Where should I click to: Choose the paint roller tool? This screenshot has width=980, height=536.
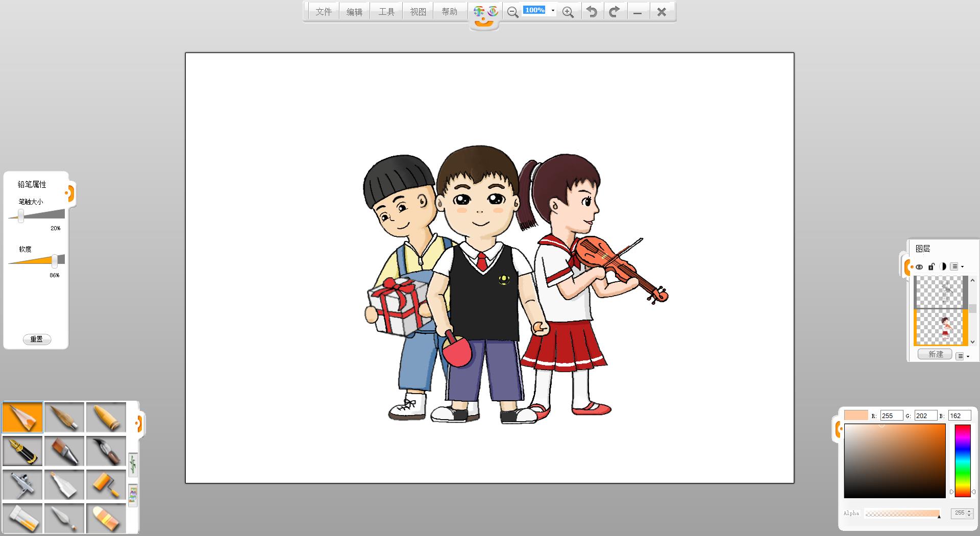click(x=106, y=484)
